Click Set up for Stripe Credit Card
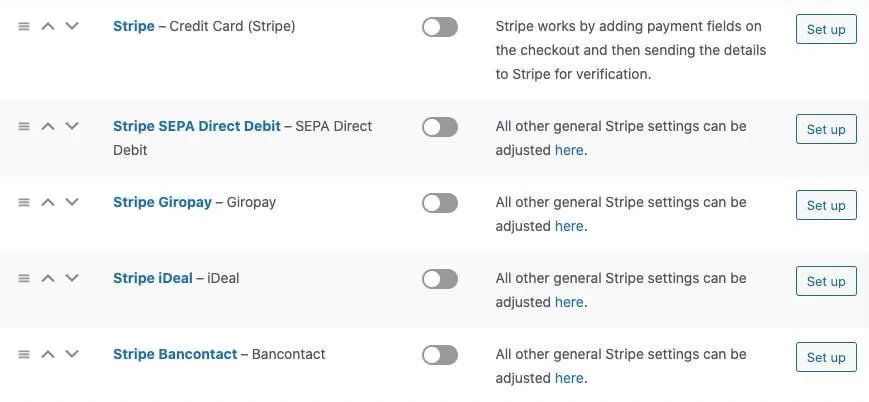 point(826,29)
